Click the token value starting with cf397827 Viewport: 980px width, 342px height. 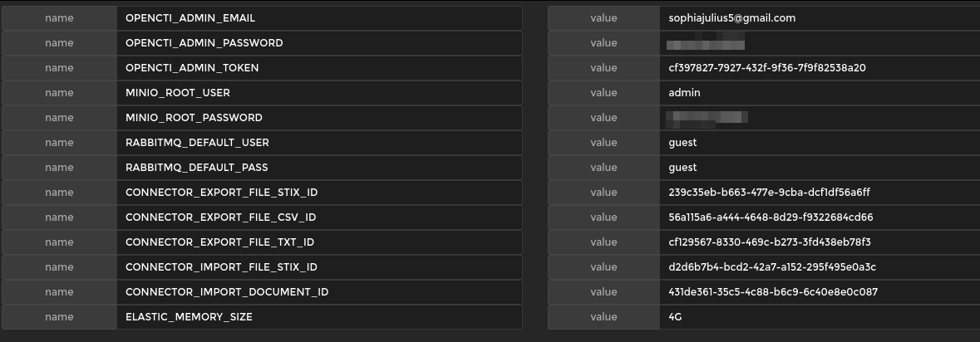pos(819,68)
